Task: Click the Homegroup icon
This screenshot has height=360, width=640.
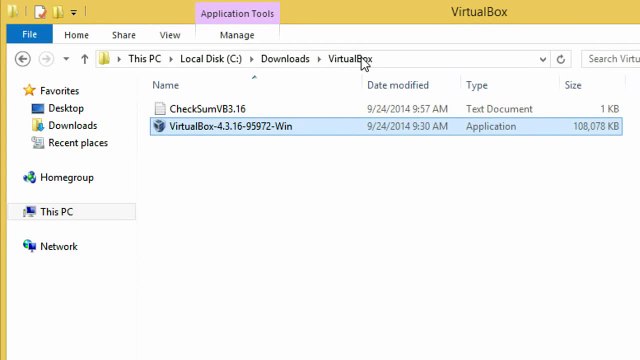Action: tap(29, 177)
